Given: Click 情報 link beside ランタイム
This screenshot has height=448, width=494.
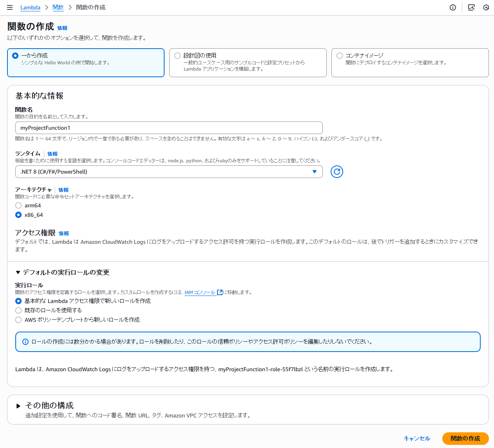Looking at the screenshot, I should point(52,154).
